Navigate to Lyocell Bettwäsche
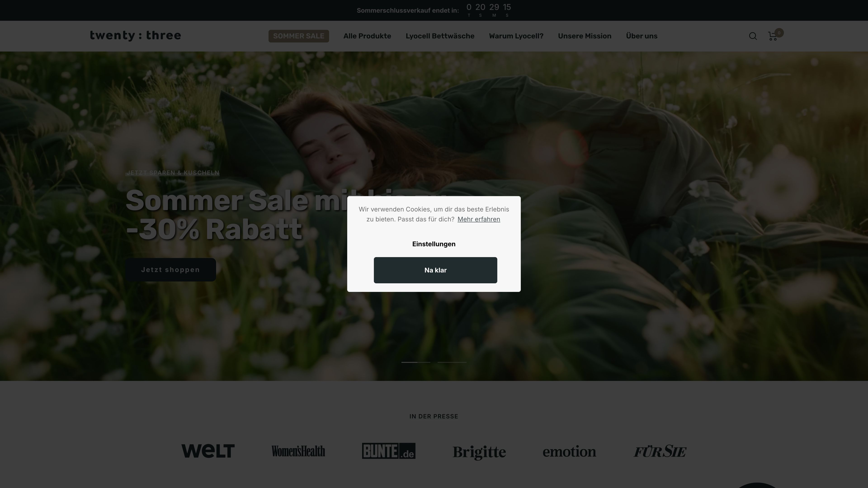 (440, 36)
